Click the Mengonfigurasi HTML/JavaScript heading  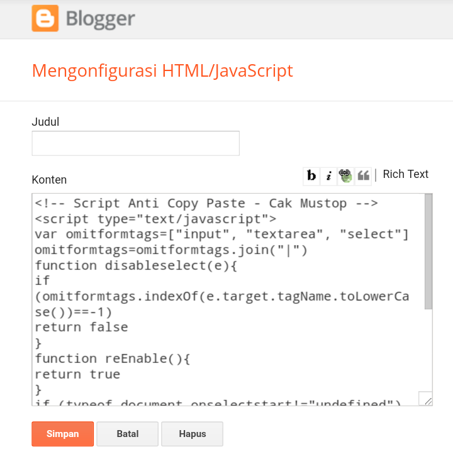click(x=162, y=70)
